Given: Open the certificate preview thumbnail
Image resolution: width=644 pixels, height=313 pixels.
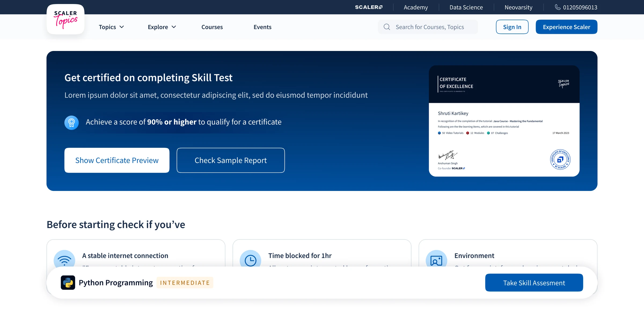Looking at the screenshot, I should [504, 121].
